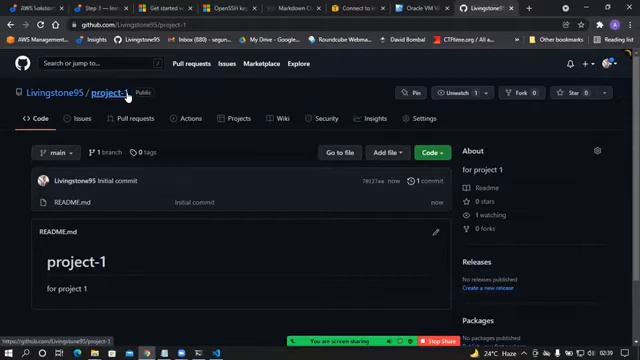
Task: Click the address bar URL
Action: (x=133, y=25)
